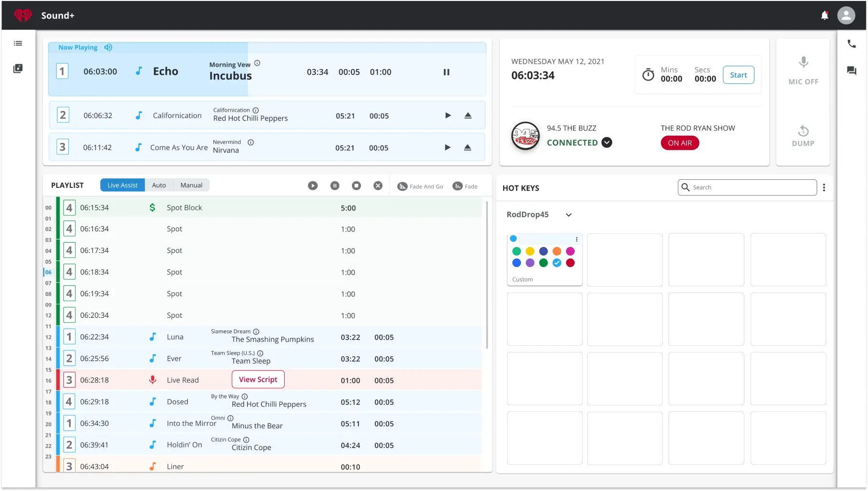Show info for Californication album
Image resolution: width=868 pixels, height=491 pixels.
(256, 110)
